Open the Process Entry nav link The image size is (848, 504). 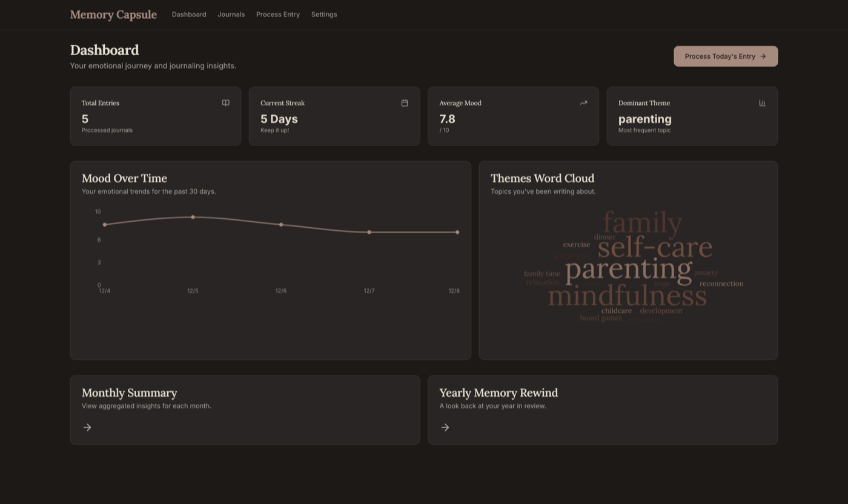point(277,15)
